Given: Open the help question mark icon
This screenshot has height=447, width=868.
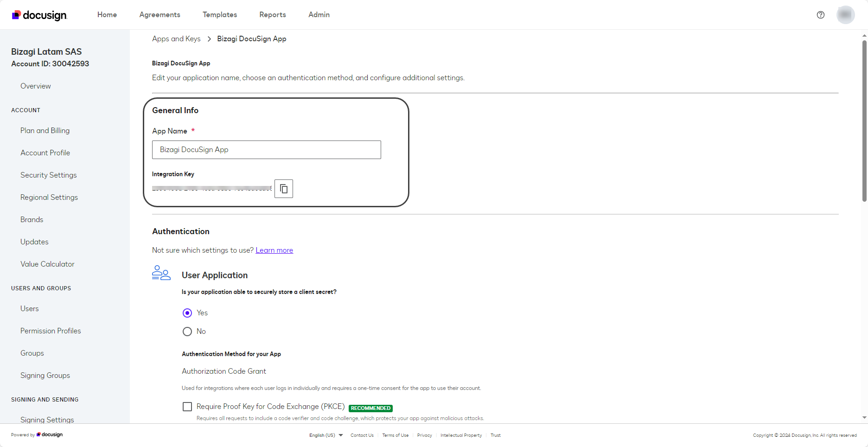Looking at the screenshot, I should pos(821,15).
